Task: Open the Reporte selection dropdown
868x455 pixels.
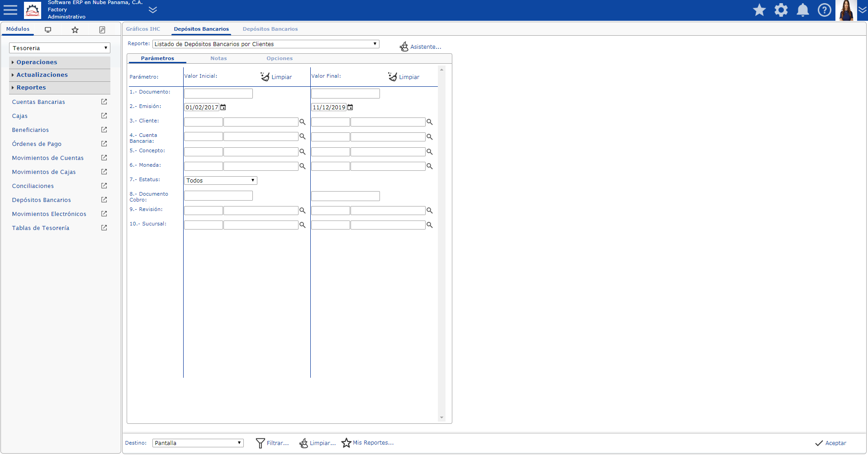Action: coord(266,44)
